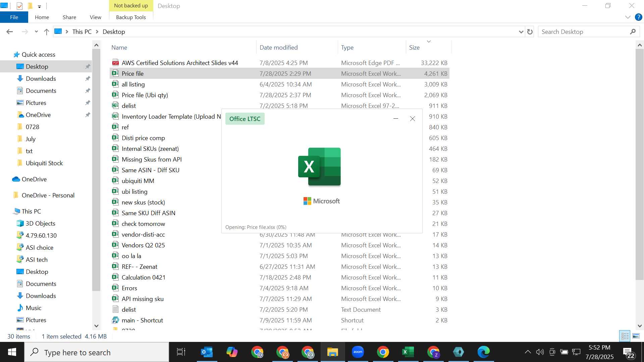Select the Price file (Ubi qty) workbook
The height and width of the screenshot is (362, 644).
[x=145, y=95]
